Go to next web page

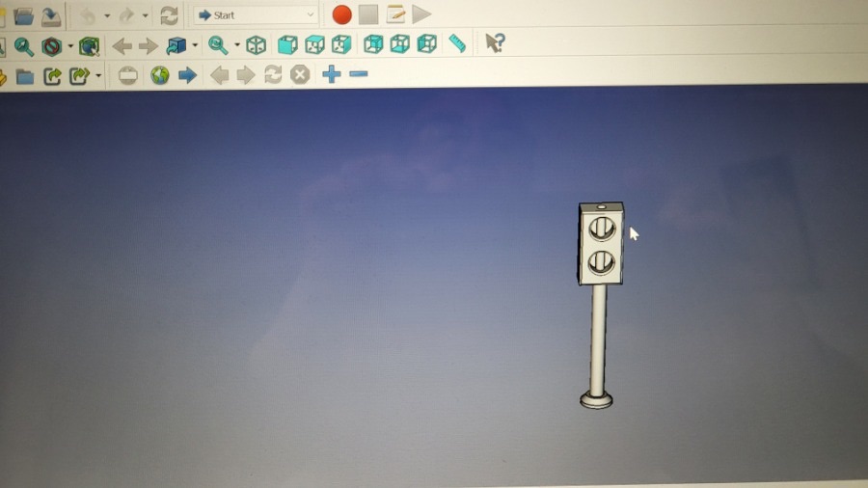pyautogui.click(x=246, y=74)
